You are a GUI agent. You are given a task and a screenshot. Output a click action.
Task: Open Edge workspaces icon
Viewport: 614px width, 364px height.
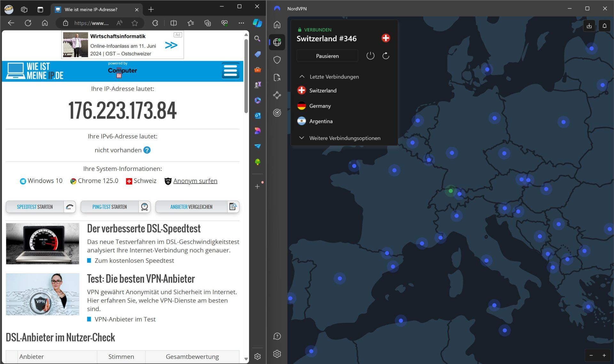24,10
